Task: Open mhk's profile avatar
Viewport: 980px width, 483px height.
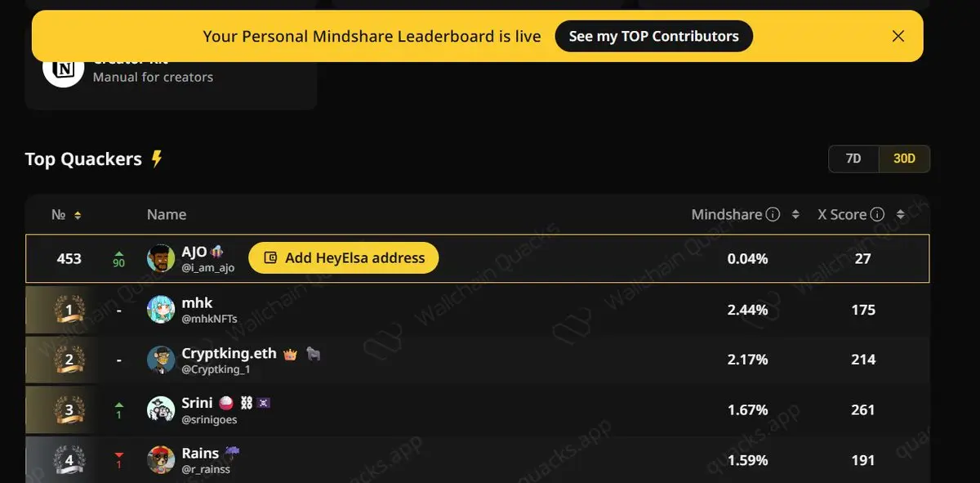Action: [x=161, y=309]
